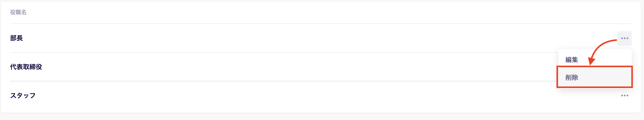This screenshot has height=120, width=644.
Task: Open the three-dot menu for スタッフ
Action: pyautogui.click(x=624, y=96)
